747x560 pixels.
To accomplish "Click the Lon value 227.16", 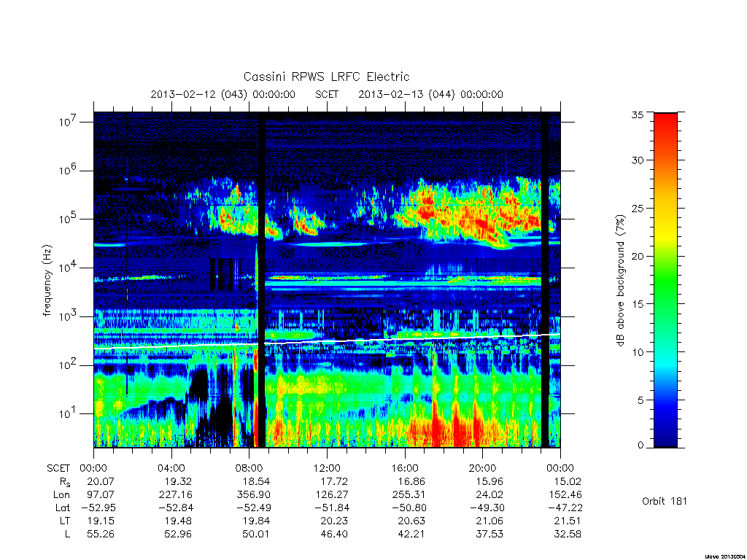I will click(175, 495).
